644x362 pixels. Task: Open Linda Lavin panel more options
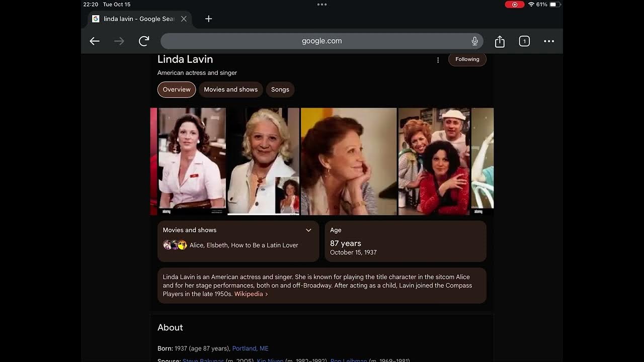coord(438,60)
